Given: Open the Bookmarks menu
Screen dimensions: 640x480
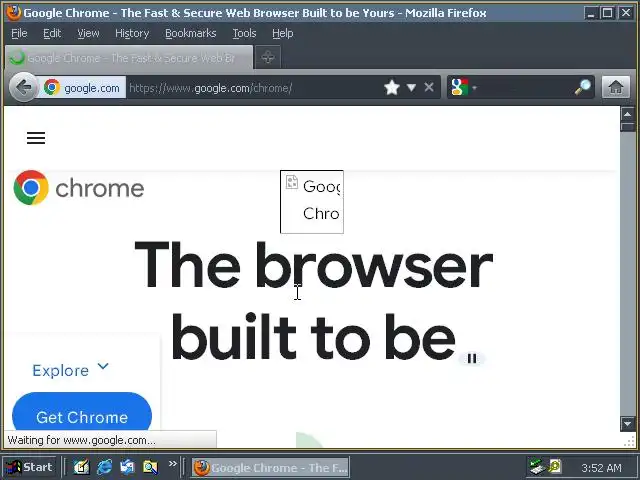Looking at the screenshot, I should point(191,33).
